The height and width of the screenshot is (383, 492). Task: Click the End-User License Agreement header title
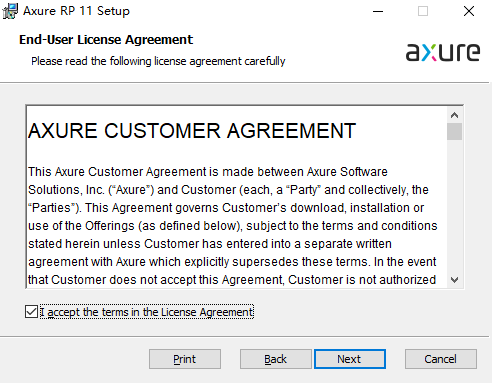coord(106,40)
